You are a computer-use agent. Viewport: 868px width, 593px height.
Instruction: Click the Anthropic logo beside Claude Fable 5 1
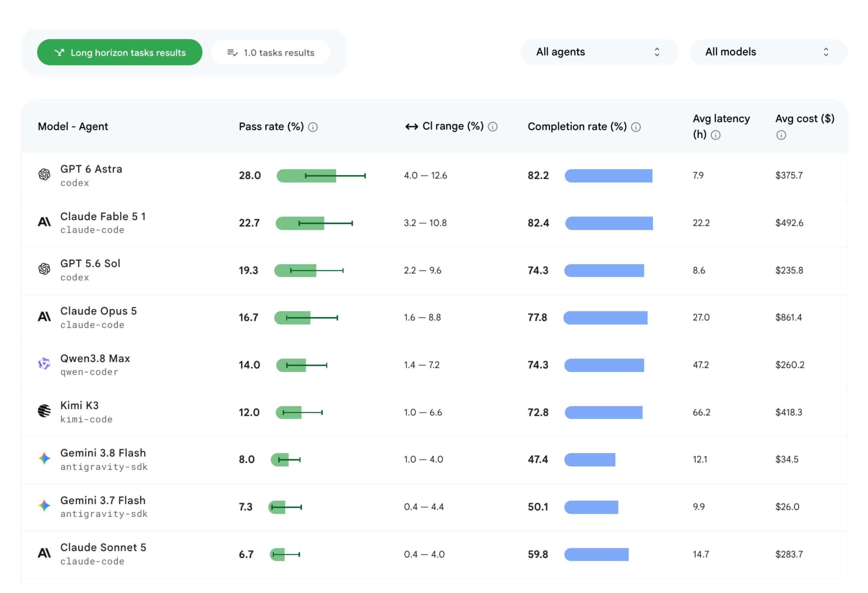(45, 222)
